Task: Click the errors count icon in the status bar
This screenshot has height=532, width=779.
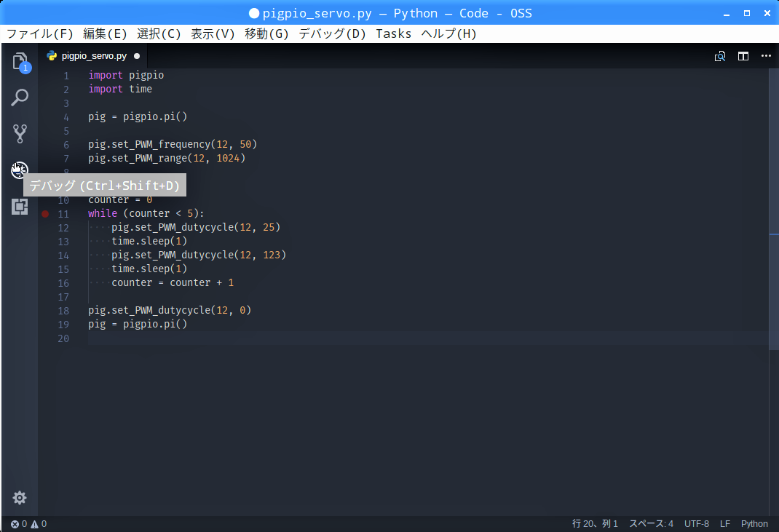Action: pyautogui.click(x=15, y=524)
